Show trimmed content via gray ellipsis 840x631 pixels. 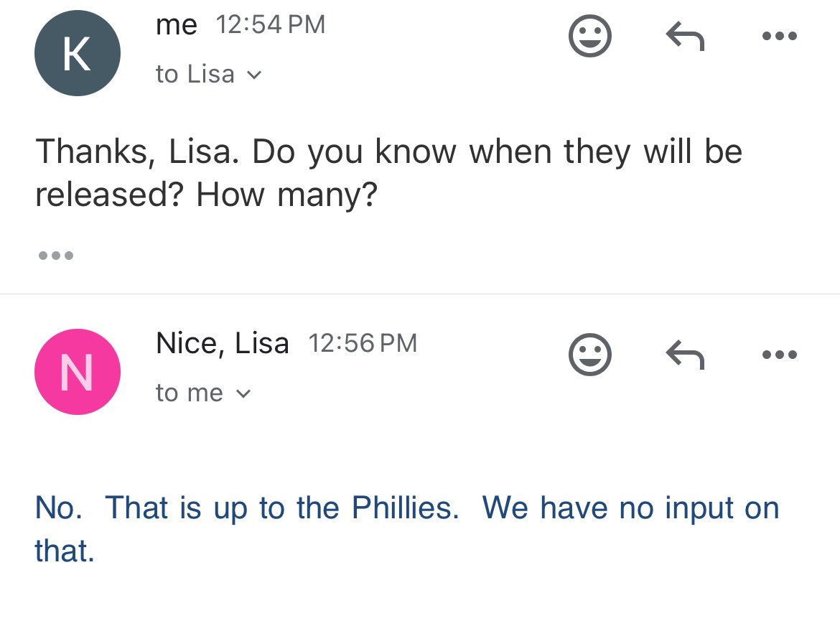(x=56, y=255)
